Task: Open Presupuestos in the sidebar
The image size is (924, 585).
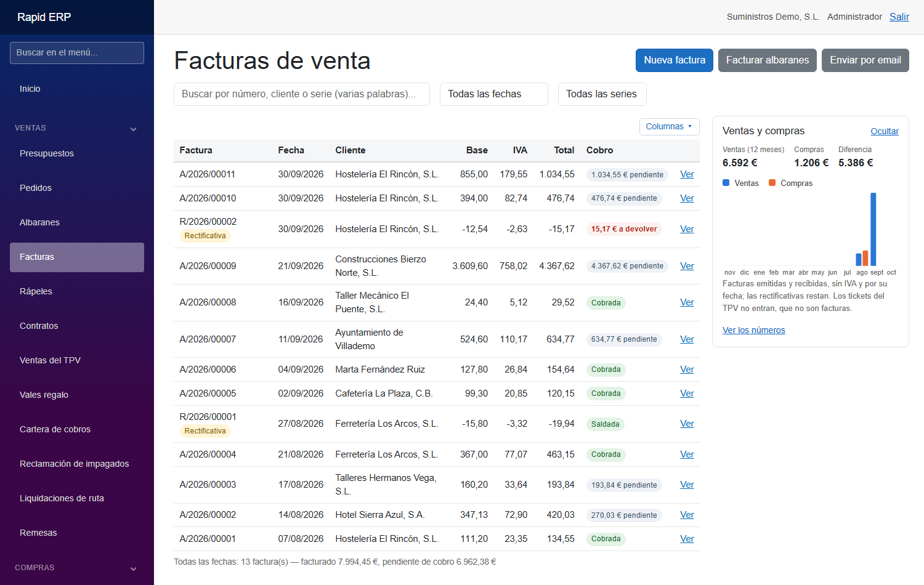Action: 77,153
